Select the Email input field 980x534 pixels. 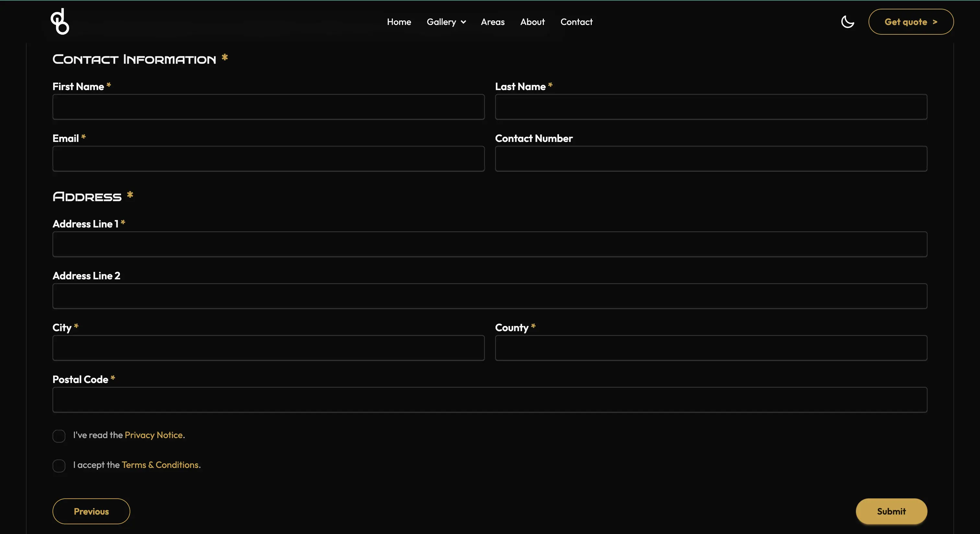pos(268,159)
